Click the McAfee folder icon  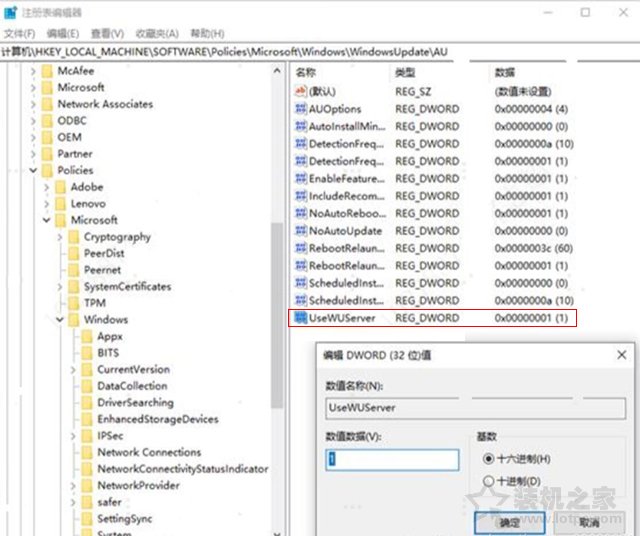coord(47,71)
